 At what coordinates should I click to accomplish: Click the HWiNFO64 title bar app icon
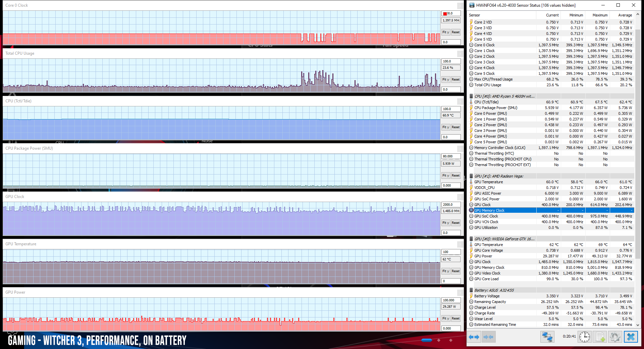coord(472,5)
